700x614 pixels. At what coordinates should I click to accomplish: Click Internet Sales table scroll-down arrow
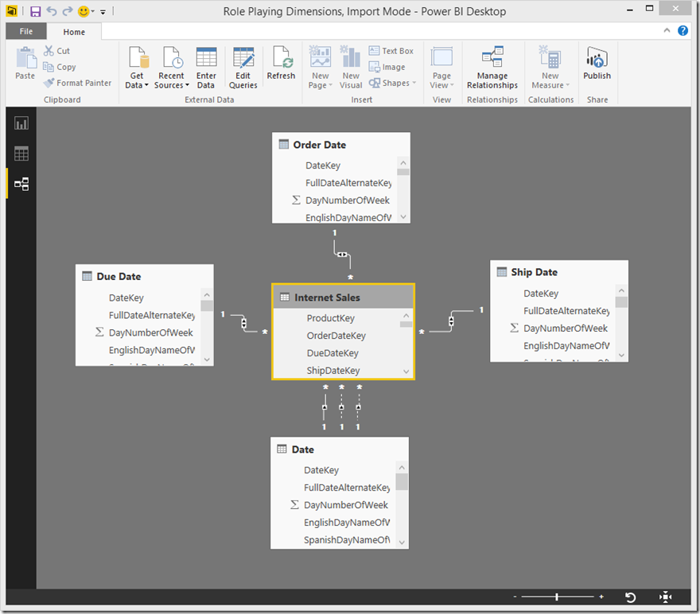406,371
